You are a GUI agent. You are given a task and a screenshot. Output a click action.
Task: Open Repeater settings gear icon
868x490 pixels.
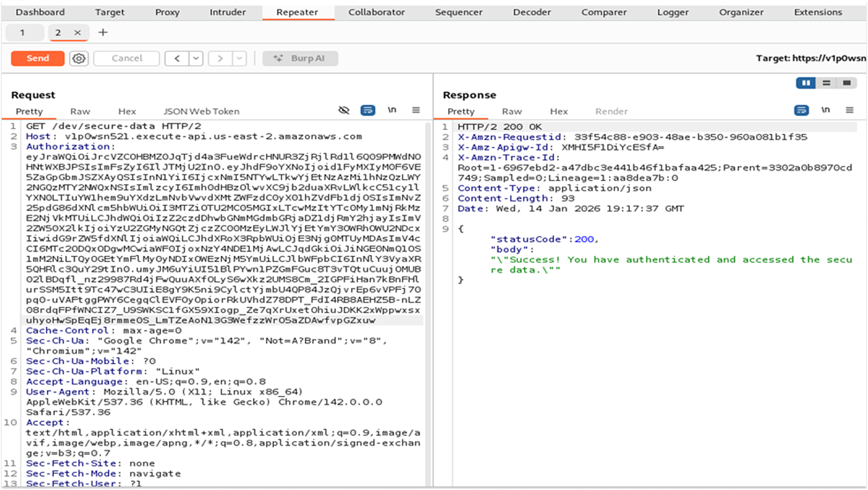(x=79, y=59)
